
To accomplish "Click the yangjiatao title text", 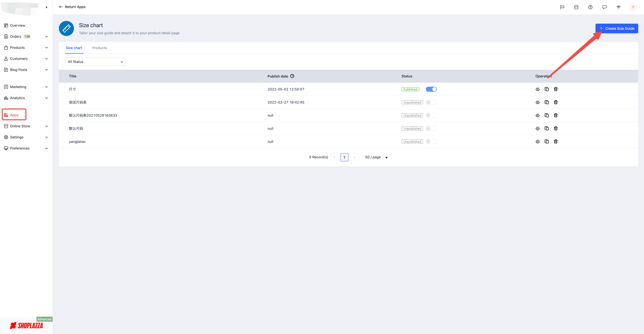I will 77,141.
